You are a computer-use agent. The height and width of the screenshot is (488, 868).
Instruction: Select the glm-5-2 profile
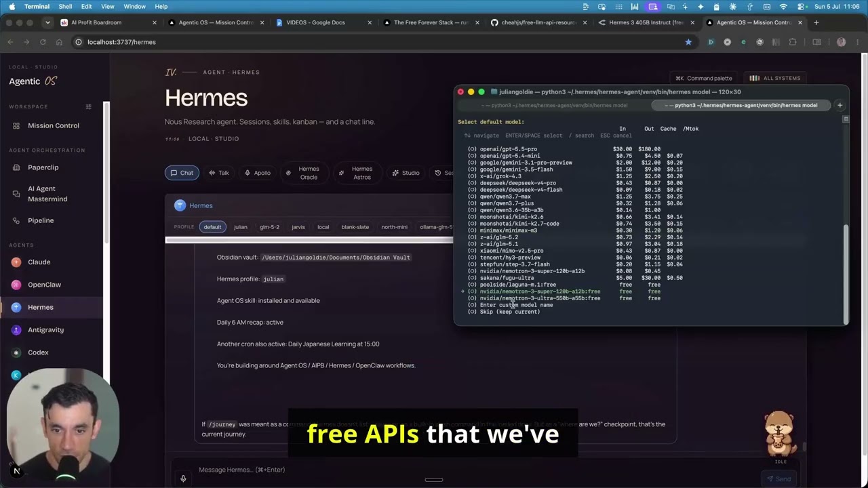pyautogui.click(x=269, y=227)
